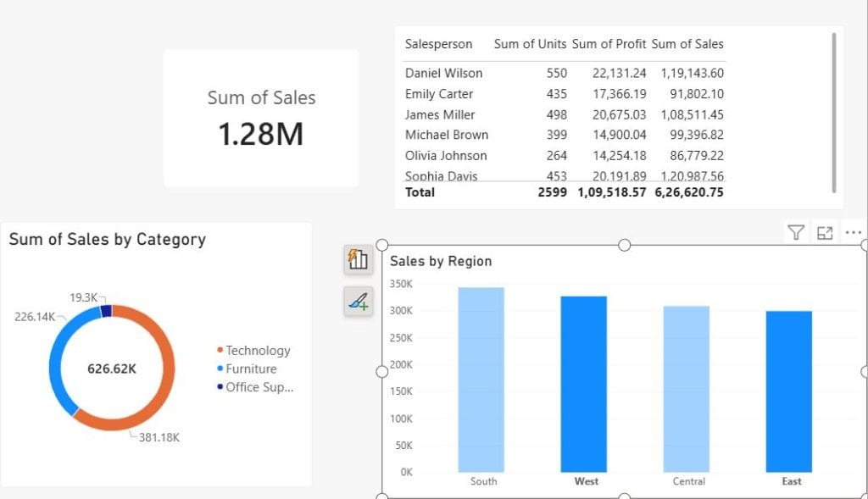Click the blue Furniture donut segment

point(57,359)
